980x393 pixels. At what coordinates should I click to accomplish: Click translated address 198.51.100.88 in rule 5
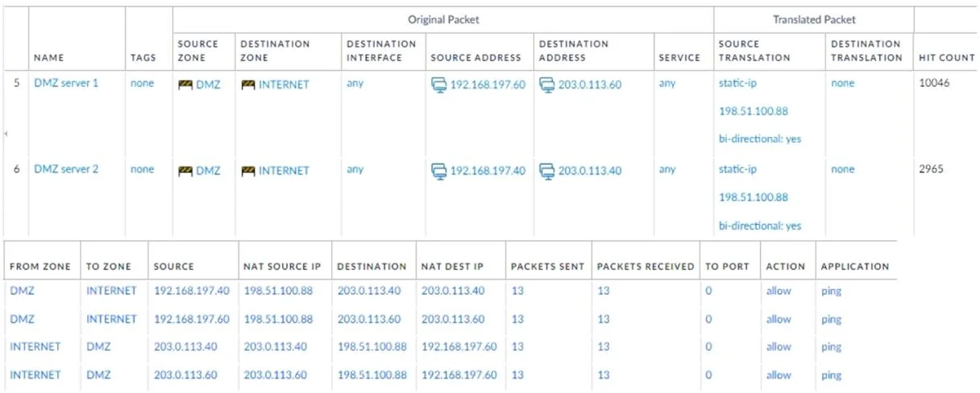pyautogui.click(x=753, y=111)
